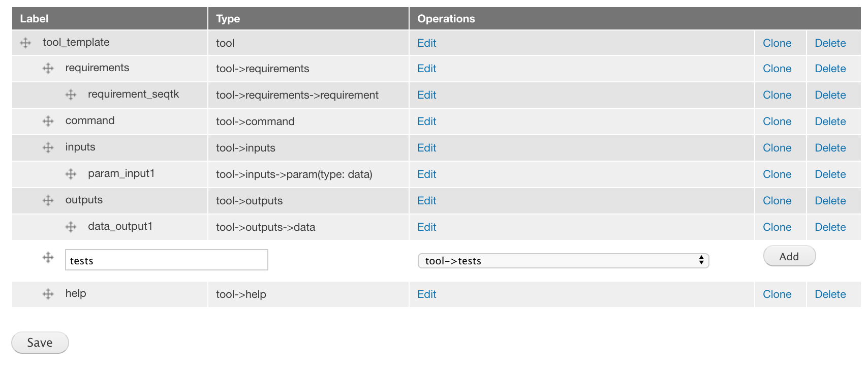The width and height of the screenshot is (868, 365).
Task: Grab the drag handle for requirement_seqtk row
Action: click(x=71, y=95)
